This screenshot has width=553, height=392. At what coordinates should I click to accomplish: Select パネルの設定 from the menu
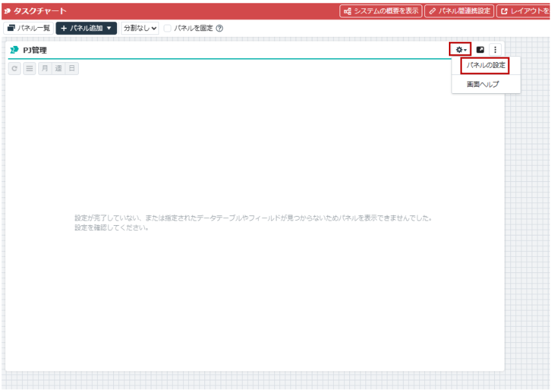486,65
